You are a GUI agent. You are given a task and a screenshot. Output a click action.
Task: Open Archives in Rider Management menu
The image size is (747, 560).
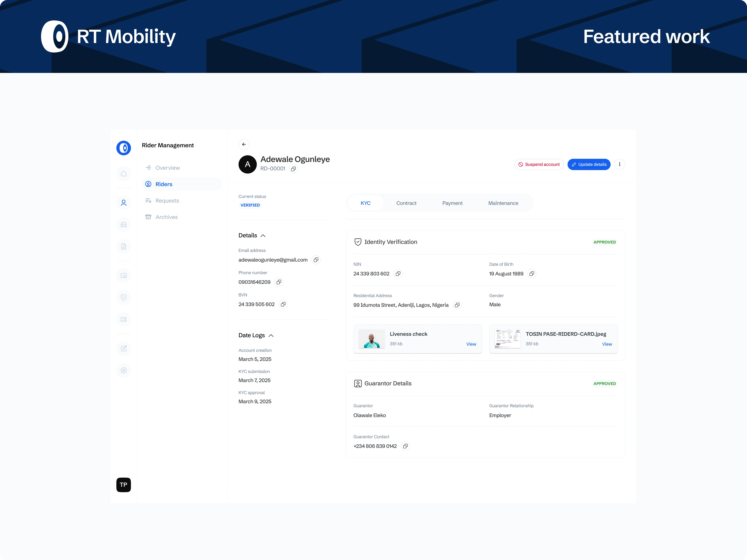pos(167,217)
